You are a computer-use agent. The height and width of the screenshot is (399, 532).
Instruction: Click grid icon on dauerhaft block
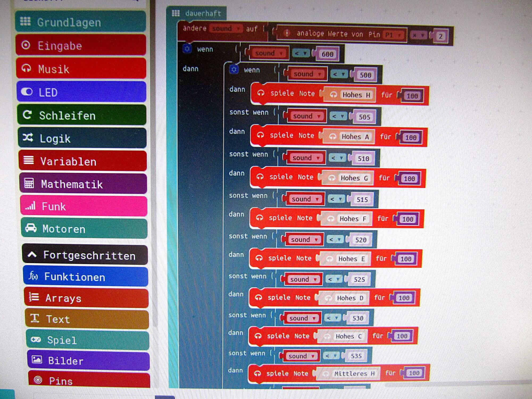(x=176, y=13)
